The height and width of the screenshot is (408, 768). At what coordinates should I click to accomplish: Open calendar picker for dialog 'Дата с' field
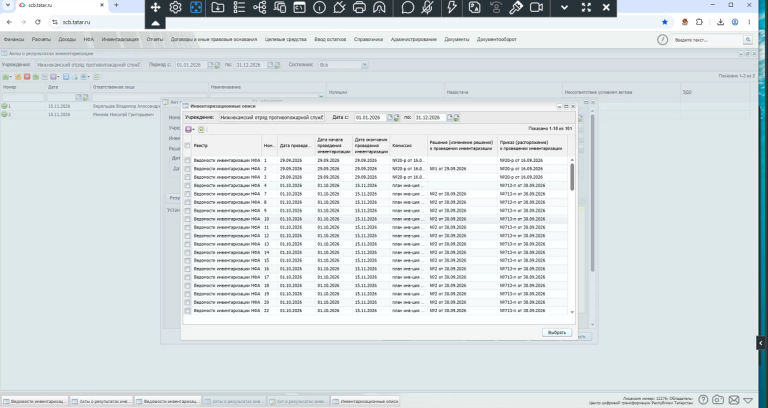[x=390, y=118]
